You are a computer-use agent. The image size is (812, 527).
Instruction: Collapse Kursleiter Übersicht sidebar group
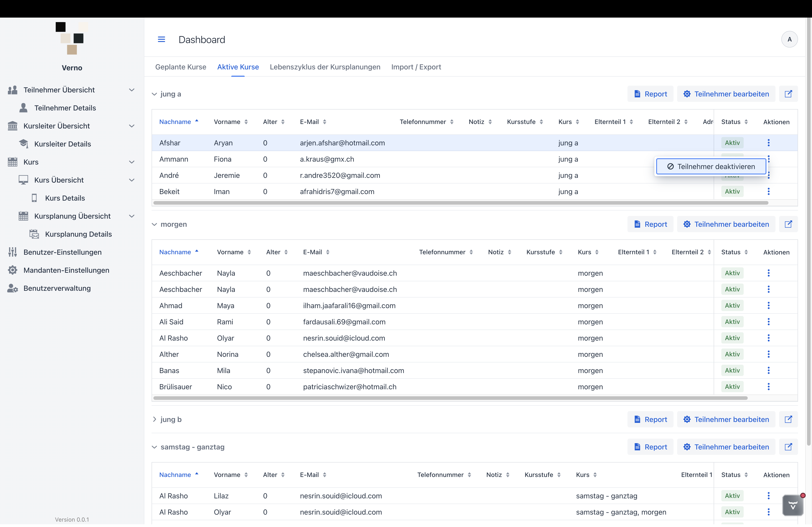pyautogui.click(x=132, y=126)
